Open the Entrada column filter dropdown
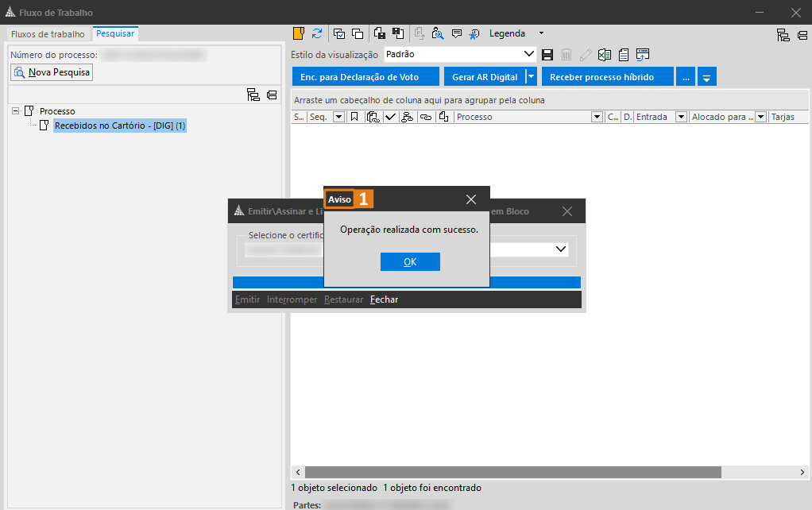The image size is (812, 510). click(682, 117)
